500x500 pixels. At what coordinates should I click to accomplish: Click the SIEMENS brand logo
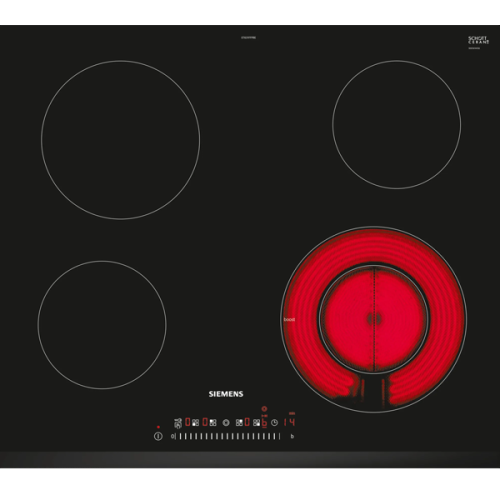[x=226, y=394]
